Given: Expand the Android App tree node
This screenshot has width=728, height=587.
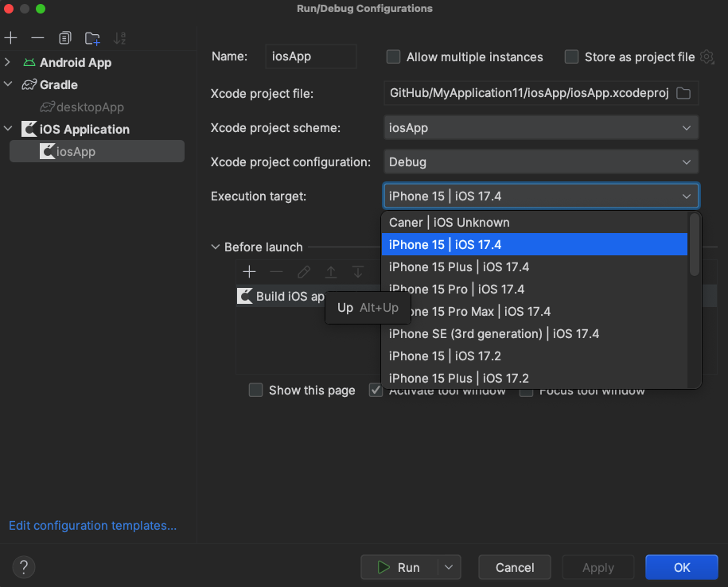Looking at the screenshot, I should click(x=7, y=62).
